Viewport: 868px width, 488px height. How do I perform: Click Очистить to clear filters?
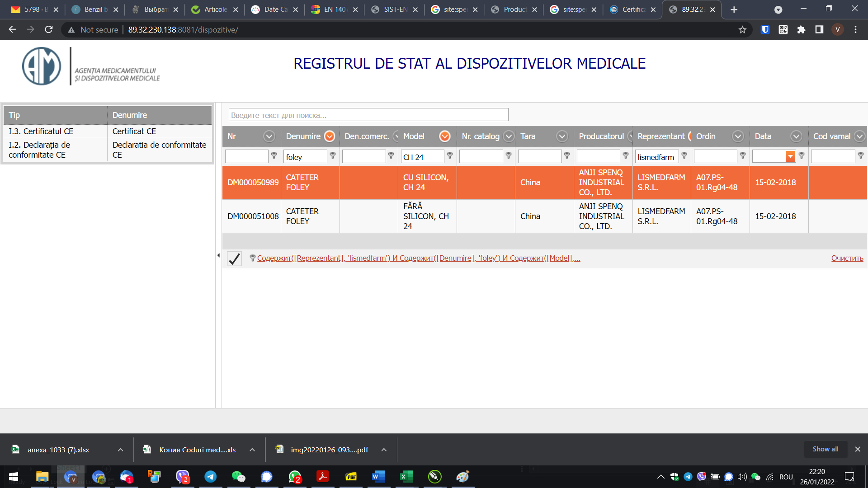(x=847, y=258)
